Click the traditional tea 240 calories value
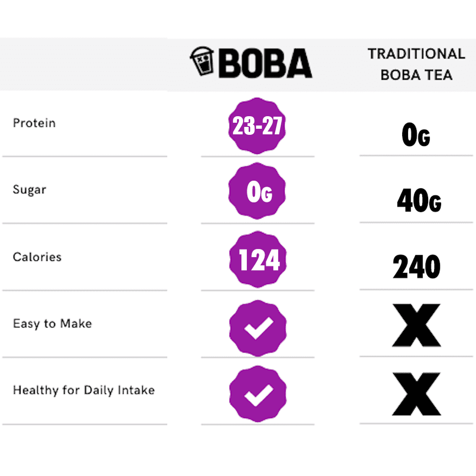476x476 pixels. 416,266
